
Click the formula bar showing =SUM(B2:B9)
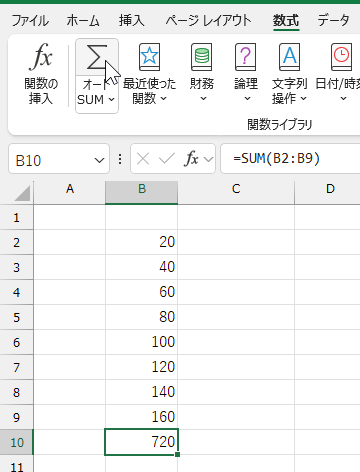(x=290, y=159)
